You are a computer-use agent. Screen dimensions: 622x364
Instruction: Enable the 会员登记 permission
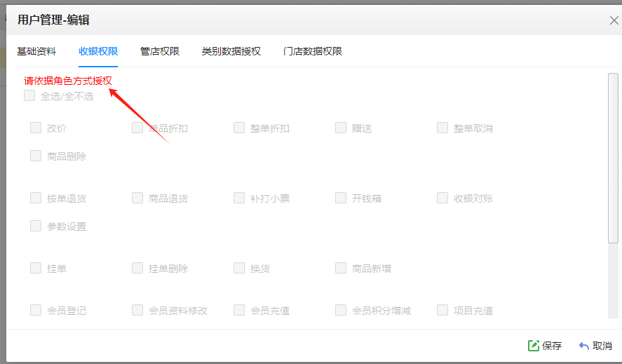pyautogui.click(x=36, y=310)
